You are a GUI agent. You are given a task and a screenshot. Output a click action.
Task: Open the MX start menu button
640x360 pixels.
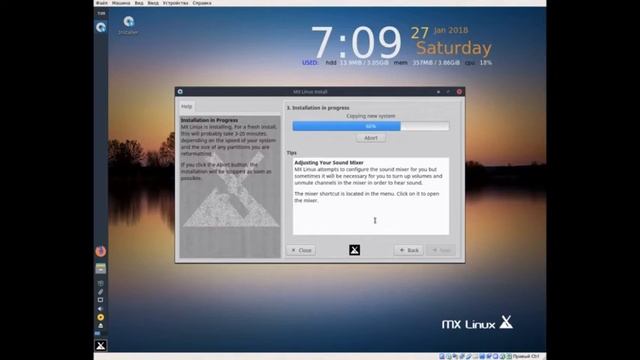[x=101, y=345]
